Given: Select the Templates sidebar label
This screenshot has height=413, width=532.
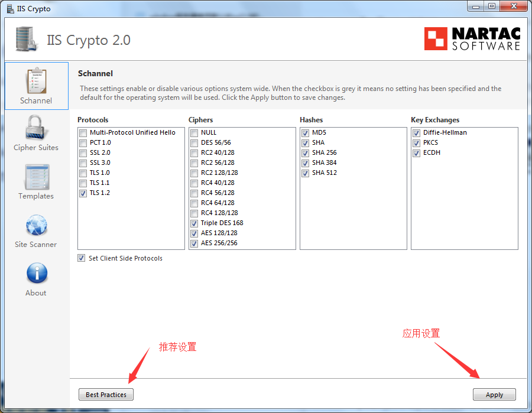Looking at the screenshot, I should [x=36, y=196].
